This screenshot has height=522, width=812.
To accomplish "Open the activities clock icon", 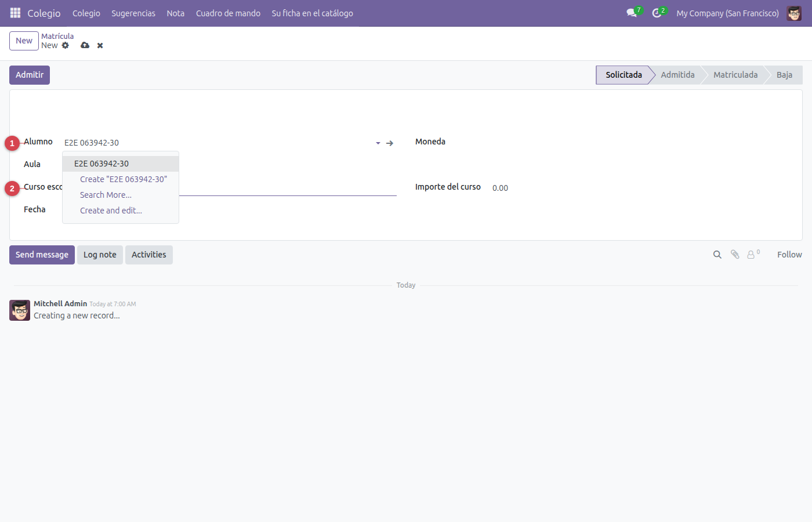I will pos(657,13).
